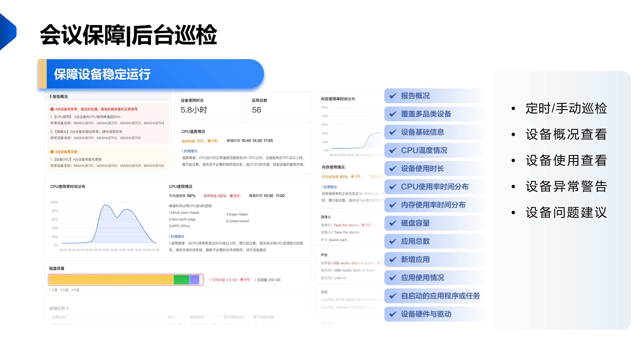
Task: Click 使用峰值 92% text
Action: (x=215, y=196)
